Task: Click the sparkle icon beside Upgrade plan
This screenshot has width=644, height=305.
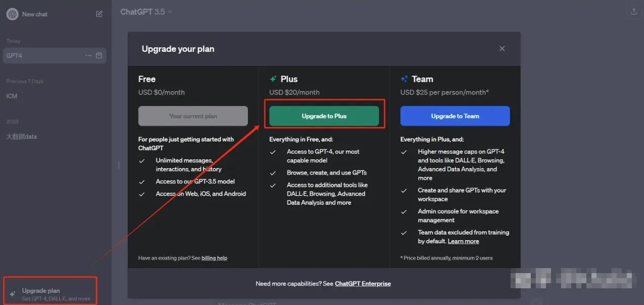Action: [12, 294]
